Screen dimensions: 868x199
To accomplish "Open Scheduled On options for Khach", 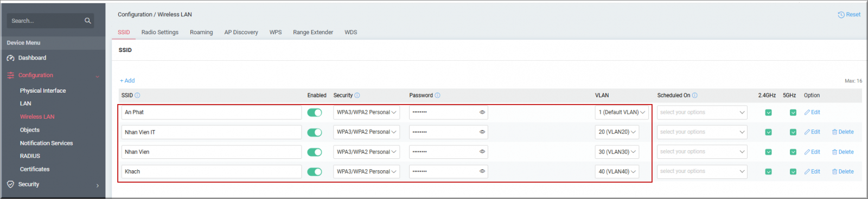I will [702, 171].
